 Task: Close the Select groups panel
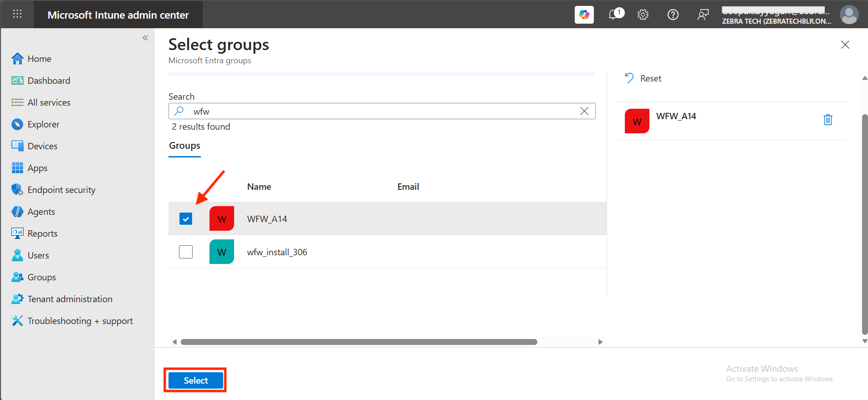(x=845, y=45)
